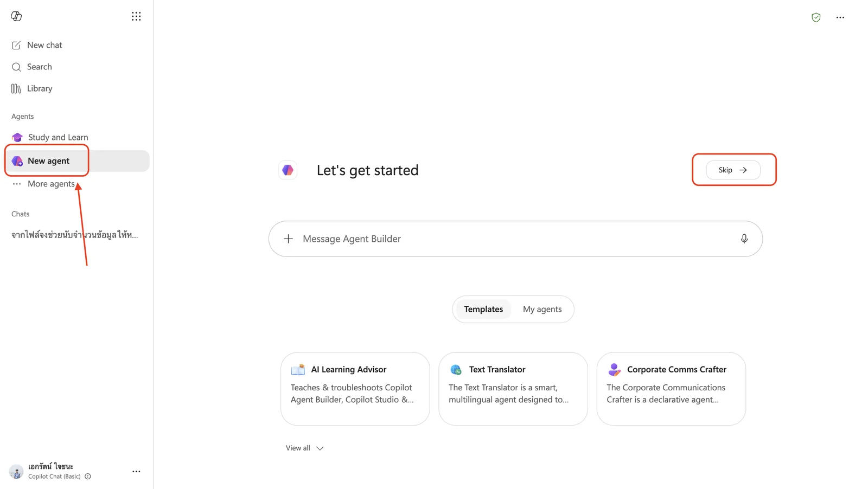Click the Corporate Comms Crafter icon

(x=614, y=370)
